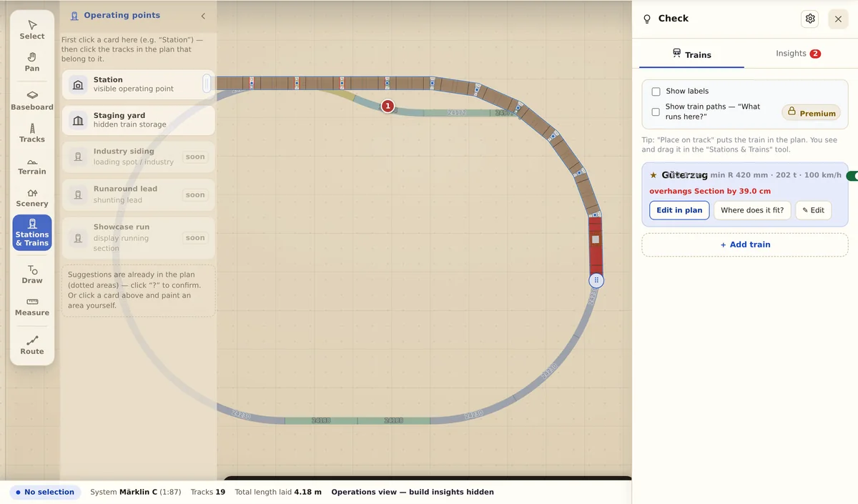Screen dimensions: 858x504
Task: Click the Showcase run card
Action: pyautogui.click(x=138, y=237)
